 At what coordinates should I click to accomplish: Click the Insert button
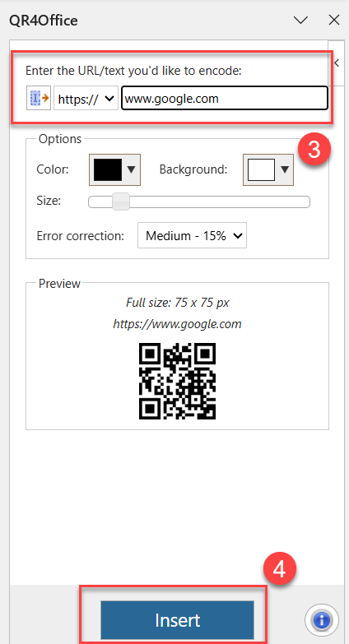pyautogui.click(x=177, y=620)
